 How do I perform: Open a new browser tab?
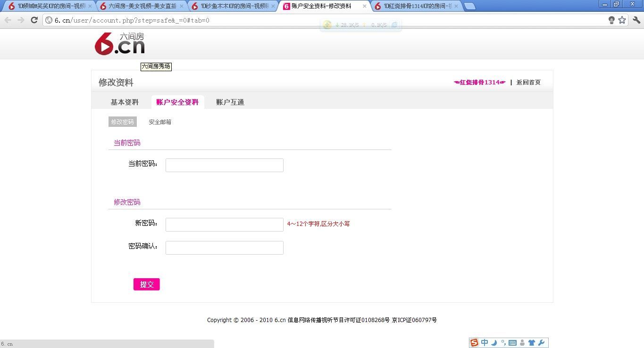click(469, 6)
